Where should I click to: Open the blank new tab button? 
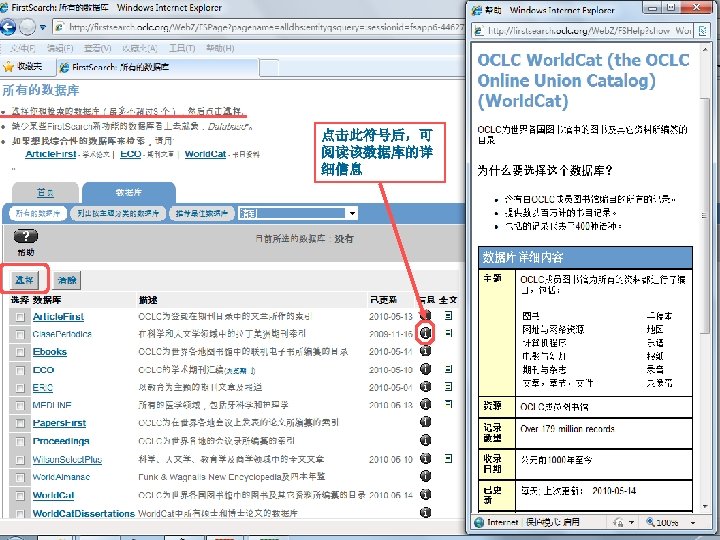tap(269, 68)
